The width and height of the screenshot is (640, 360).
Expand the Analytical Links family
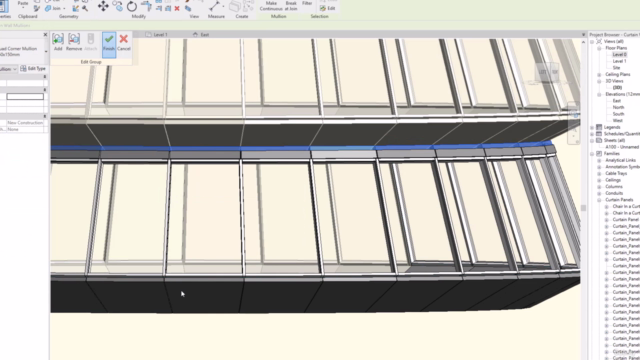click(599, 160)
